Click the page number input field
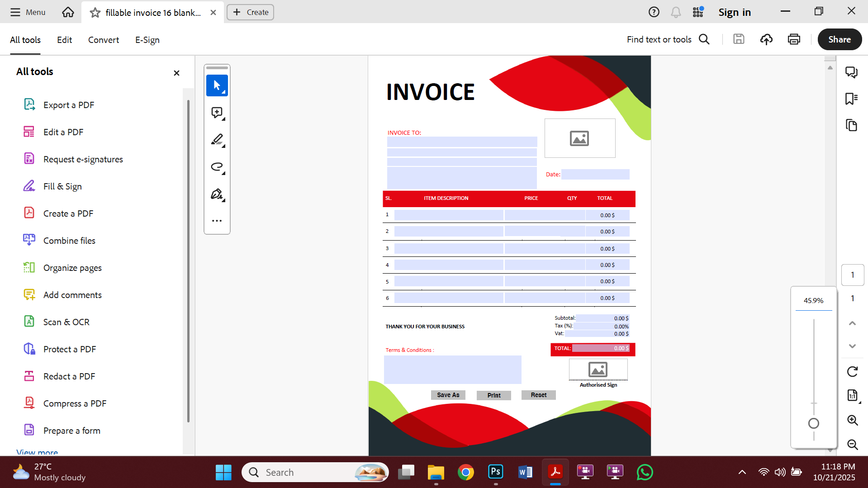 pyautogui.click(x=853, y=275)
